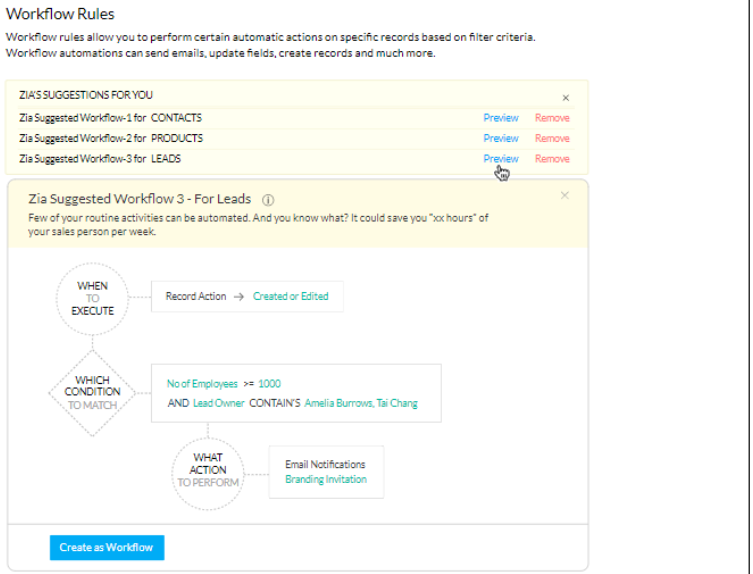Click the Create as Workflow button
Image resolution: width=753 pixels, height=574 pixels.
pos(107,547)
